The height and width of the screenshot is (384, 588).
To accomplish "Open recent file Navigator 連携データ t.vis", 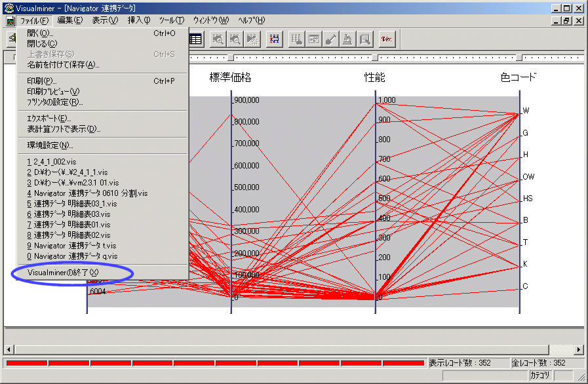I will coord(102,246).
